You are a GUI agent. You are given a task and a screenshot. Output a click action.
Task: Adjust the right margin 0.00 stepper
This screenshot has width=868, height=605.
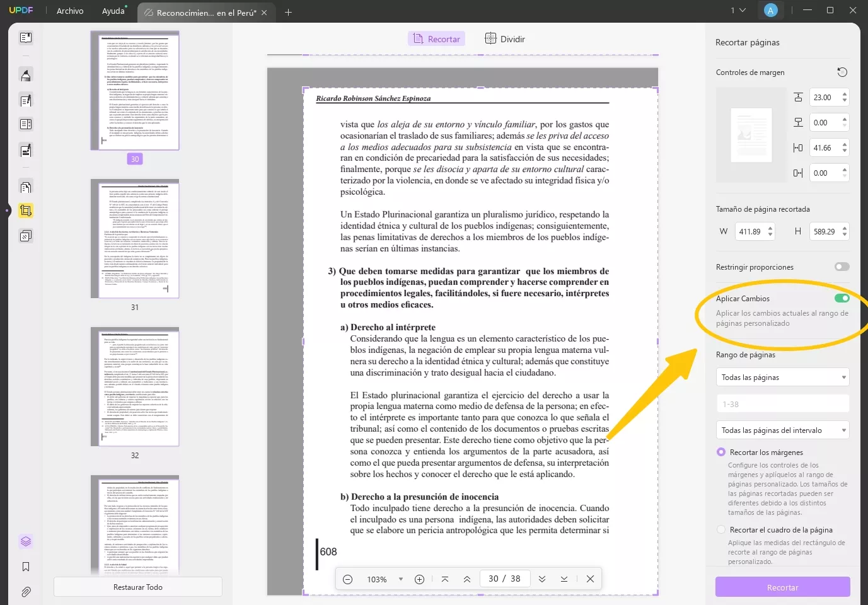(x=845, y=173)
